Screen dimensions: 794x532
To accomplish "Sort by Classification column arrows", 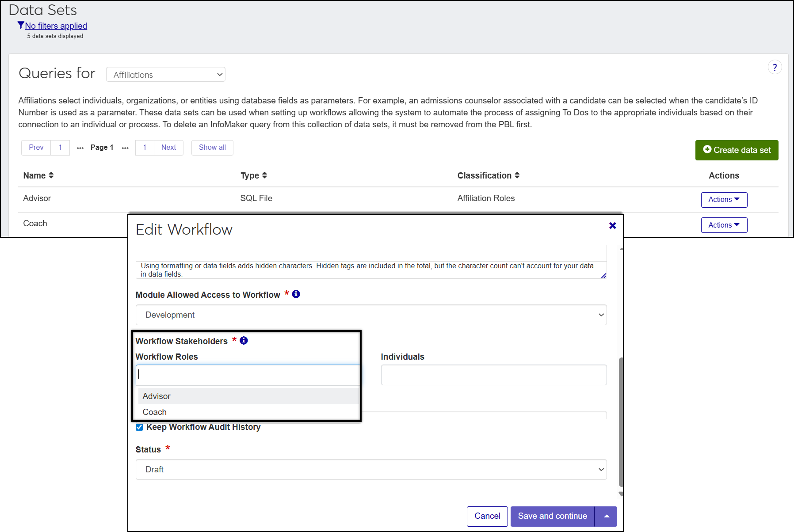I will 517,175.
